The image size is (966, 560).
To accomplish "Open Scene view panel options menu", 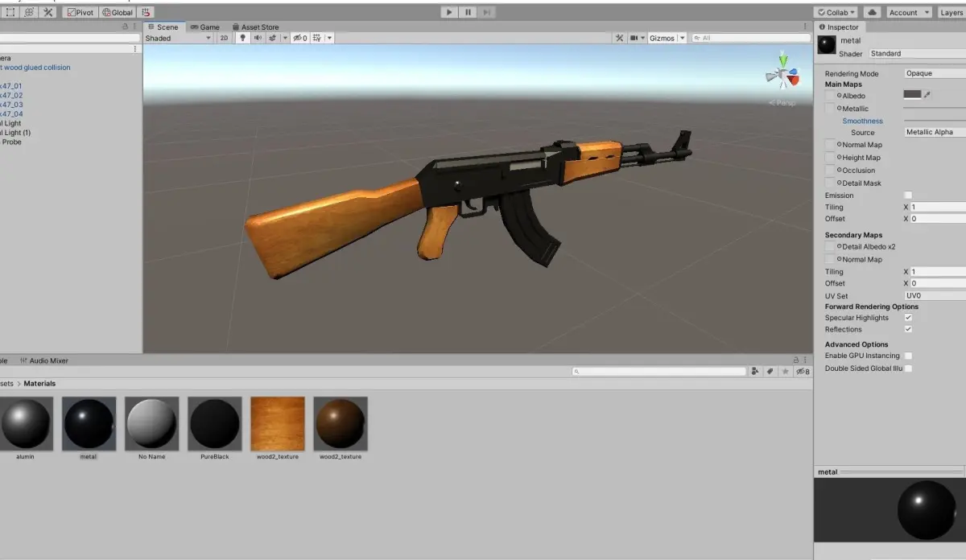I will [806, 27].
